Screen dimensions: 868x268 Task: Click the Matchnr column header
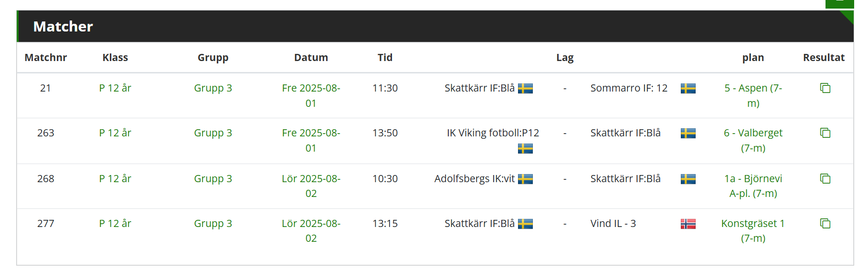[x=46, y=58]
